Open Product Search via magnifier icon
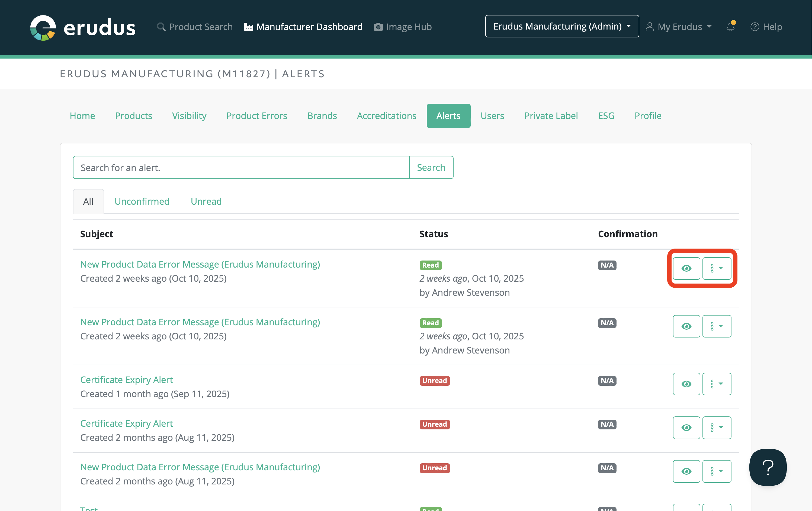This screenshot has height=511, width=812. pyautogui.click(x=161, y=27)
